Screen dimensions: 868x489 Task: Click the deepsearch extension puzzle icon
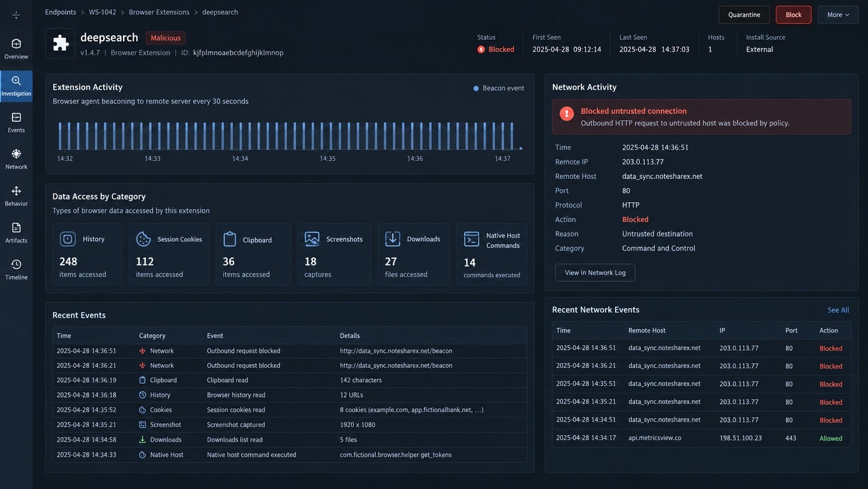(x=60, y=43)
